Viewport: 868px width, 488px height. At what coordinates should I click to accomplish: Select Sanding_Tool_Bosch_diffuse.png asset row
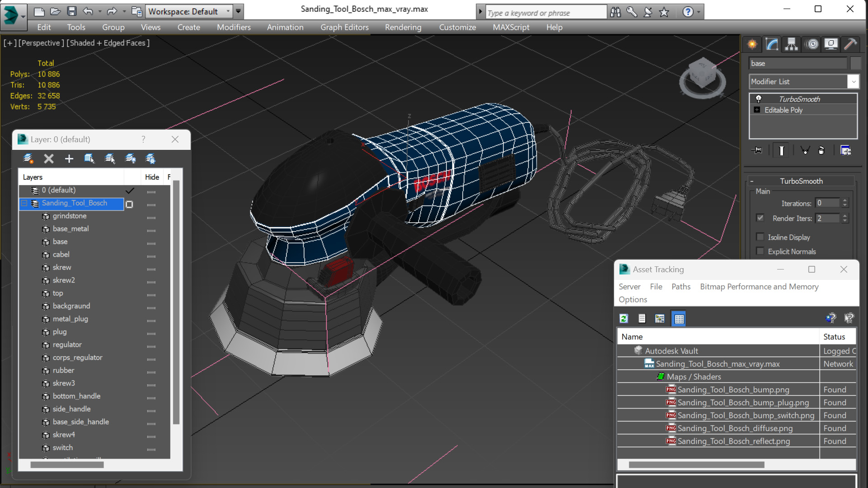pyautogui.click(x=735, y=428)
